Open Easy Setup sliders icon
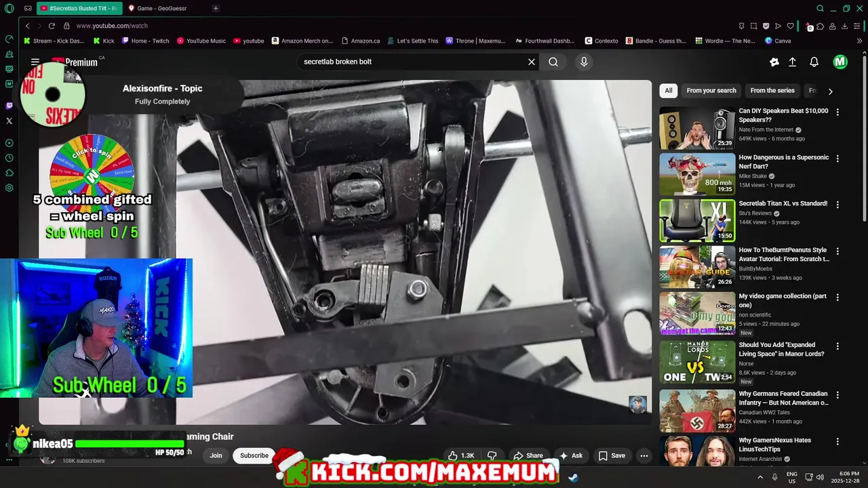Screen dimensions: 868x488 point(858,26)
